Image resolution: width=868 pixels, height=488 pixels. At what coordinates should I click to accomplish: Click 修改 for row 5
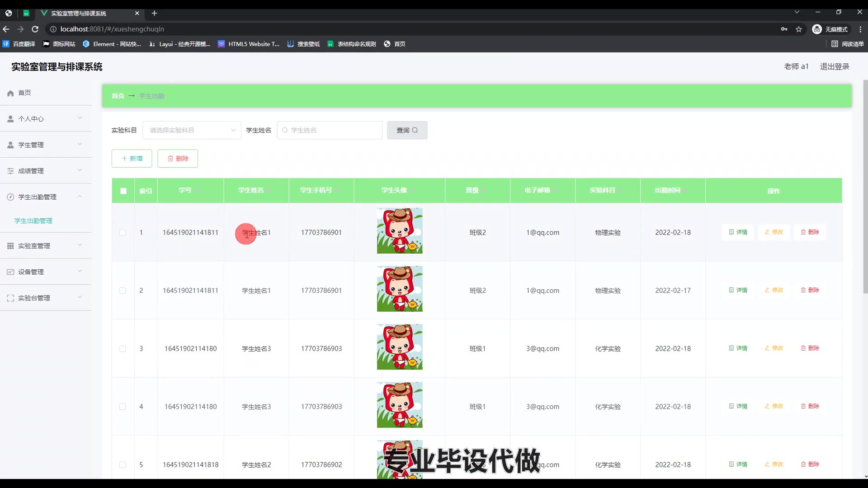774,464
